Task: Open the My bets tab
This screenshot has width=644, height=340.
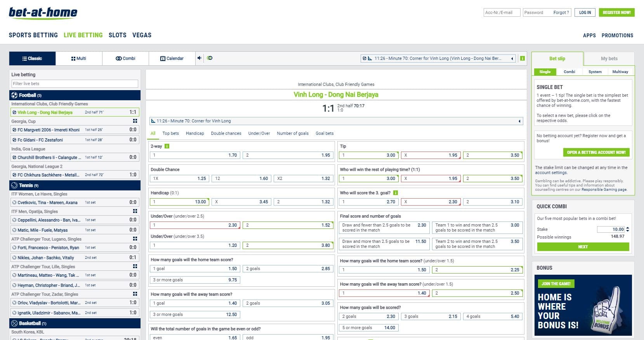Action: click(609, 59)
